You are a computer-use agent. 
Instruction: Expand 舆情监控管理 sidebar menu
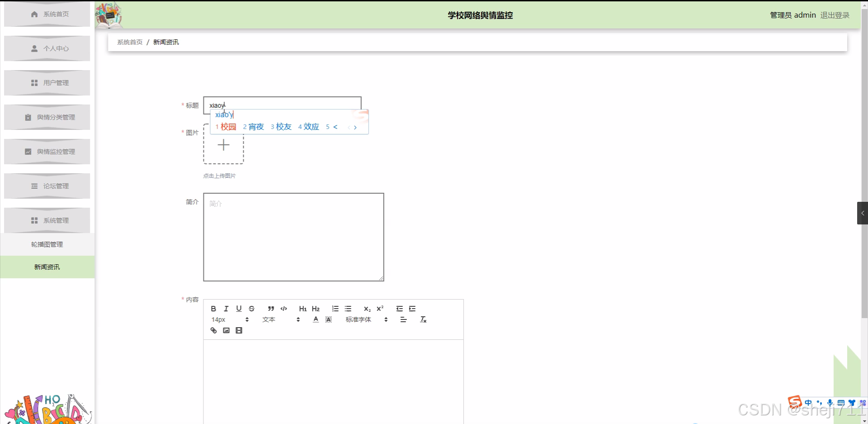tap(47, 152)
